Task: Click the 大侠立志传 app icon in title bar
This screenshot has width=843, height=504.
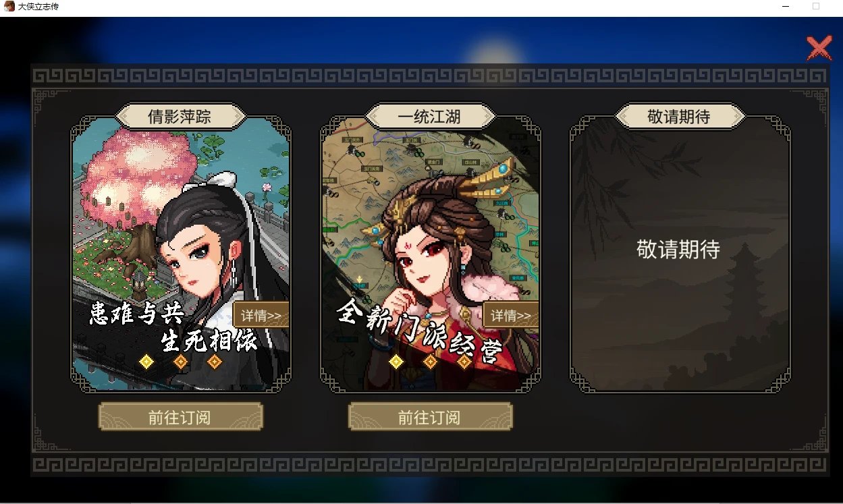Action: tap(9, 6)
